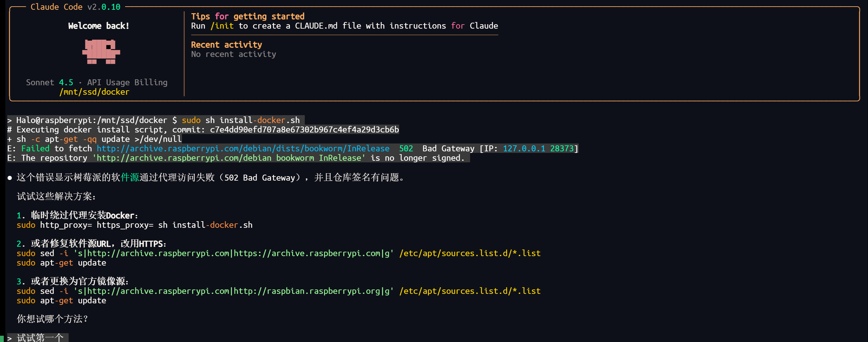
Task: Click the docker install script commit hash
Action: coord(304,130)
